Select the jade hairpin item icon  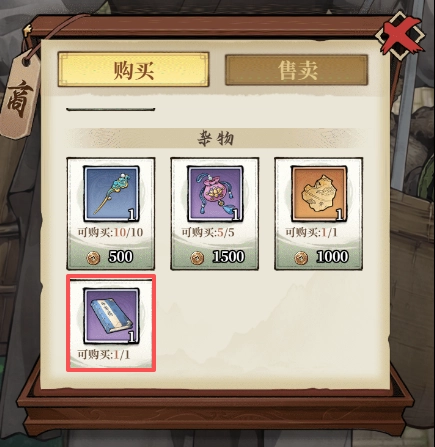[x=111, y=194]
